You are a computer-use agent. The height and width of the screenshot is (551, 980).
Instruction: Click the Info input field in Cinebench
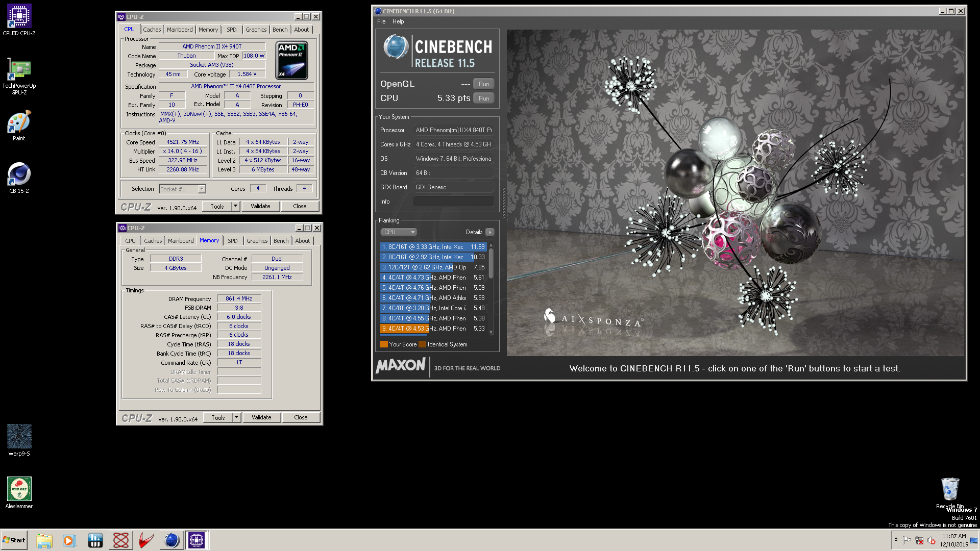point(453,202)
